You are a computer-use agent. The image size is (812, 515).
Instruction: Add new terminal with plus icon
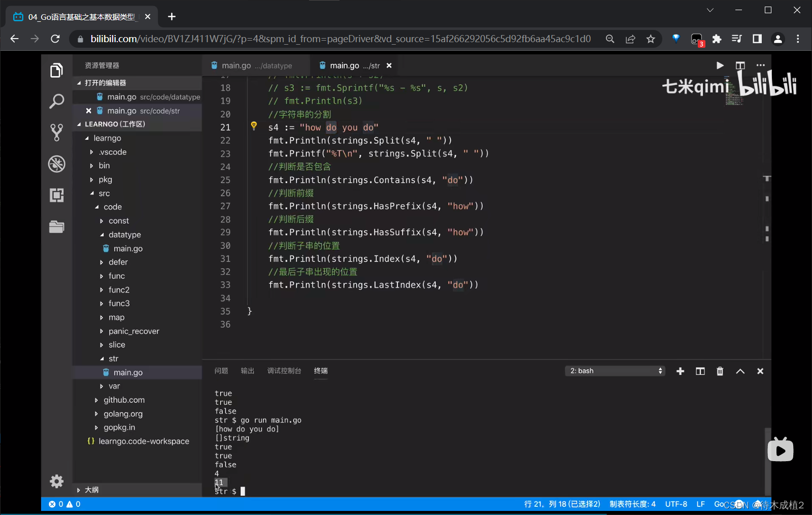(x=681, y=371)
